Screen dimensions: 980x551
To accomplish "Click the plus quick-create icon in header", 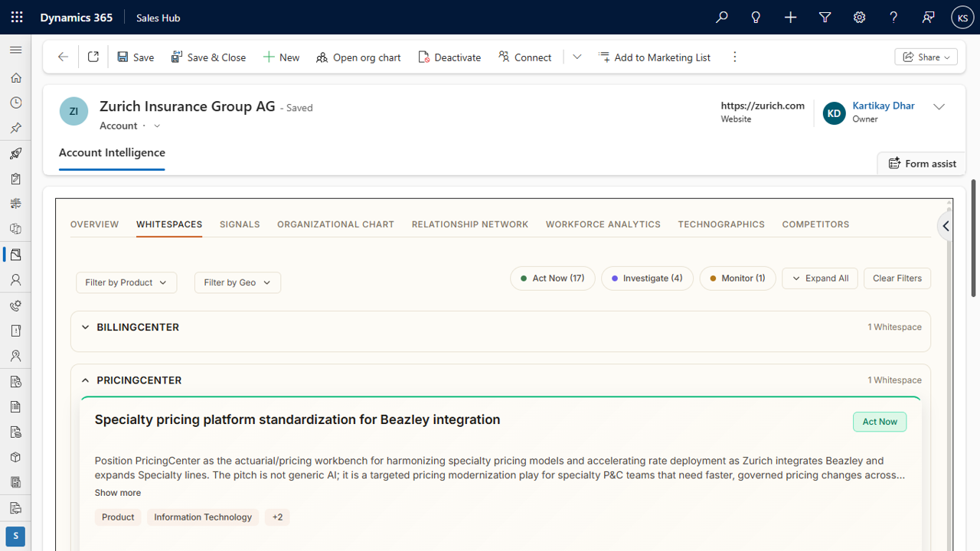I will pyautogui.click(x=790, y=17).
